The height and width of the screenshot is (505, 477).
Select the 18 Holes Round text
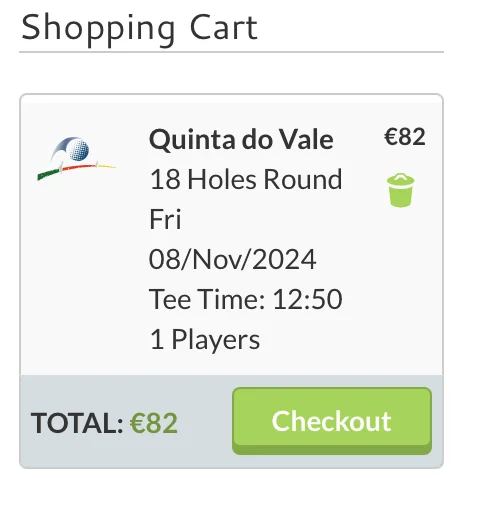(x=246, y=179)
